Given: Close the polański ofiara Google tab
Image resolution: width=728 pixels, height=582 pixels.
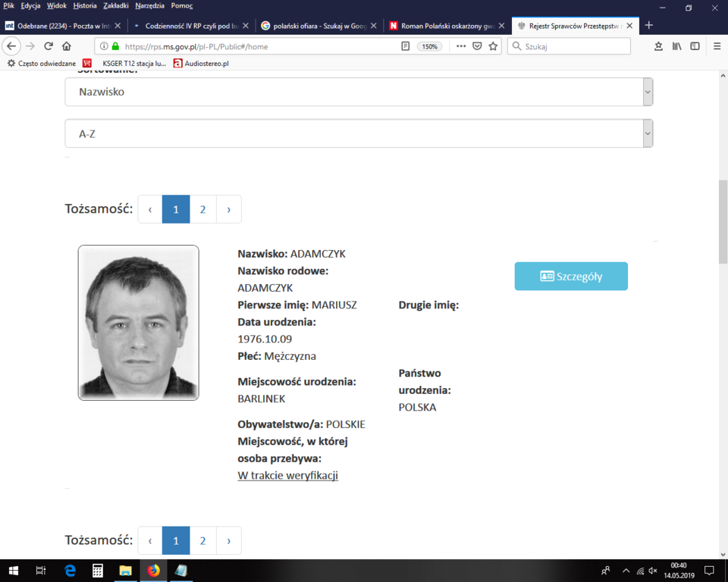Looking at the screenshot, I should tap(374, 26).
